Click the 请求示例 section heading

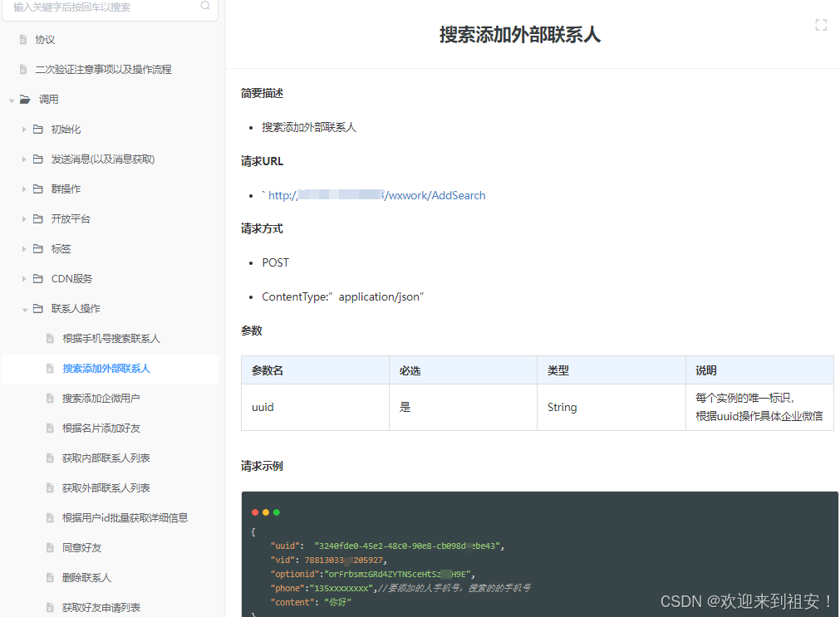click(262, 467)
